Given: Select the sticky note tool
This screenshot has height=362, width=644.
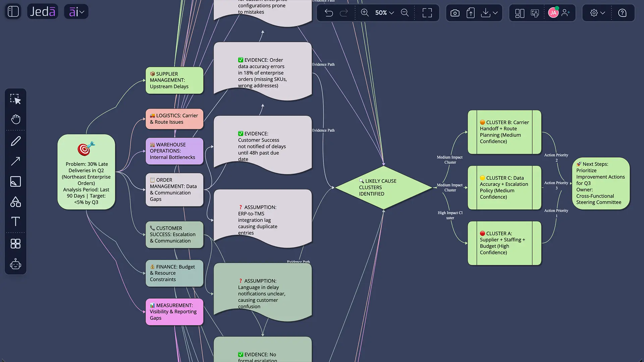Looking at the screenshot, I should pyautogui.click(x=15, y=181).
